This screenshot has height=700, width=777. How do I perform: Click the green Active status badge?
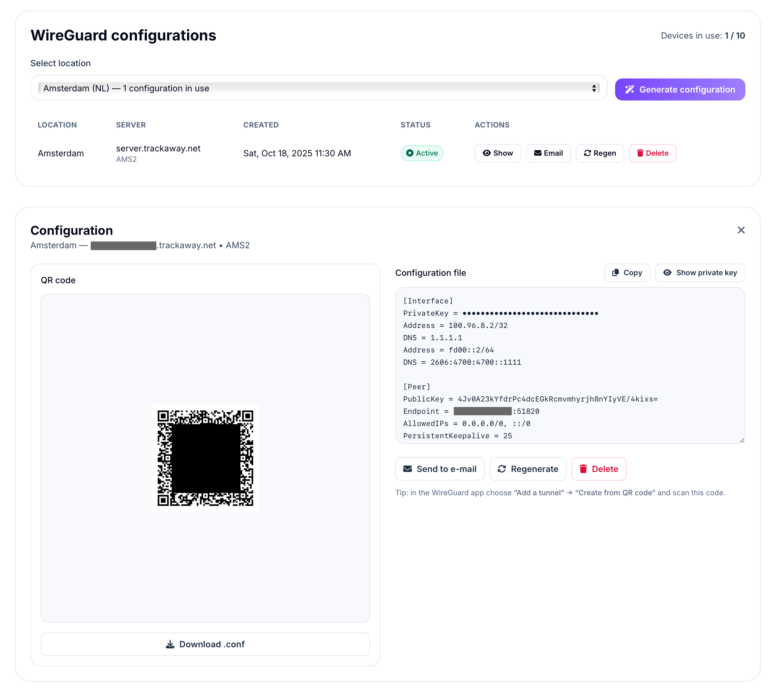[422, 153]
